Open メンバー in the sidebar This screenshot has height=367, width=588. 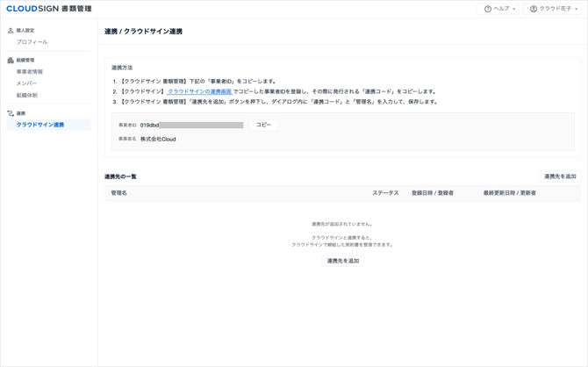[26, 83]
